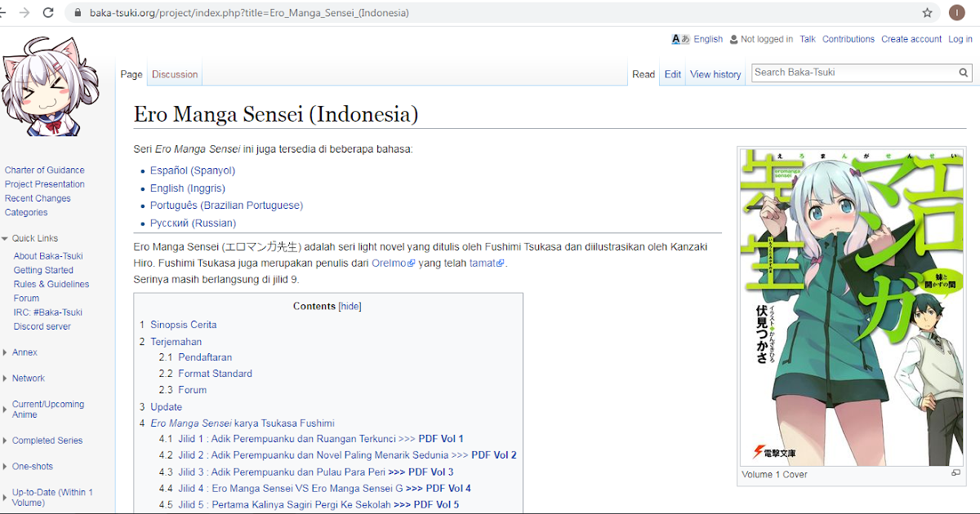980x514 pixels.
Task: Open the Oreimo external link
Action: [x=394, y=264]
